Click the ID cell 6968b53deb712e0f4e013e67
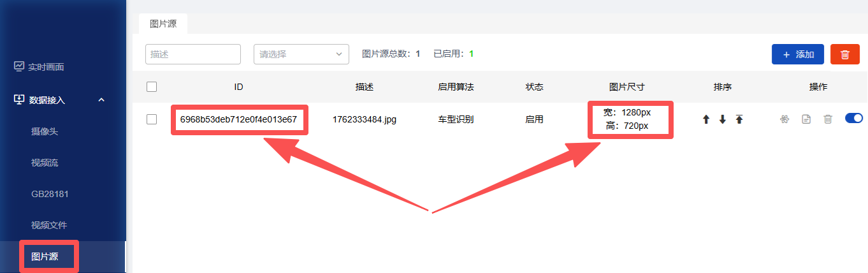868x273 pixels. coord(238,119)
